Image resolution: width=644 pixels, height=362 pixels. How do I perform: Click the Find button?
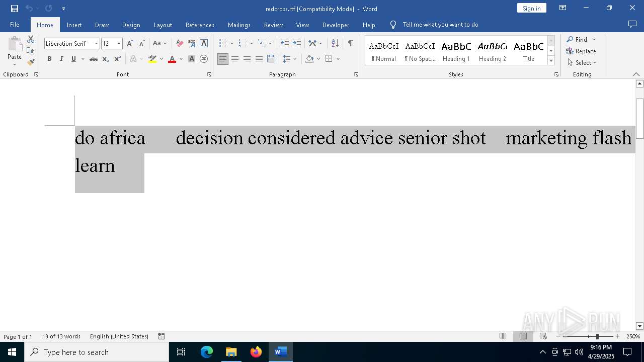[577, 39]
